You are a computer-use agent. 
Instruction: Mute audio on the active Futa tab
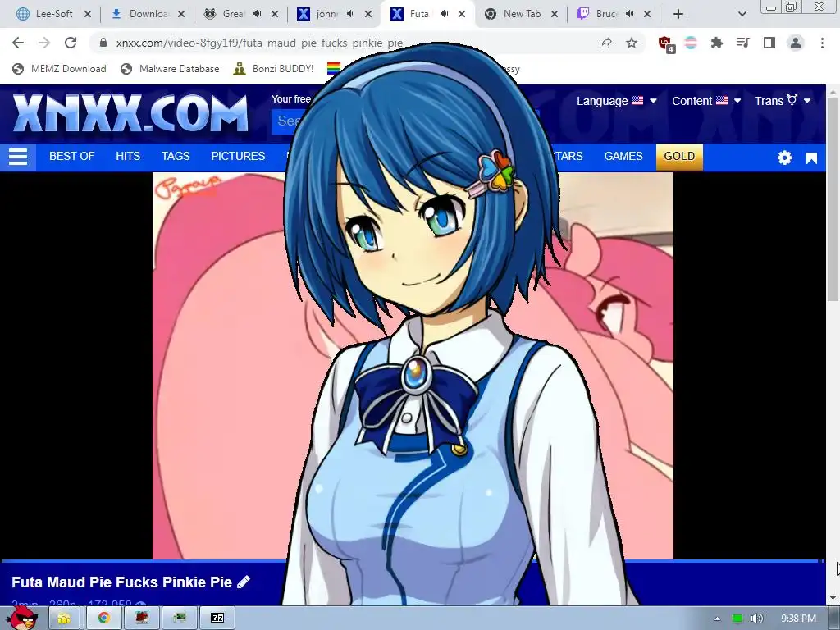click(444, 14)
